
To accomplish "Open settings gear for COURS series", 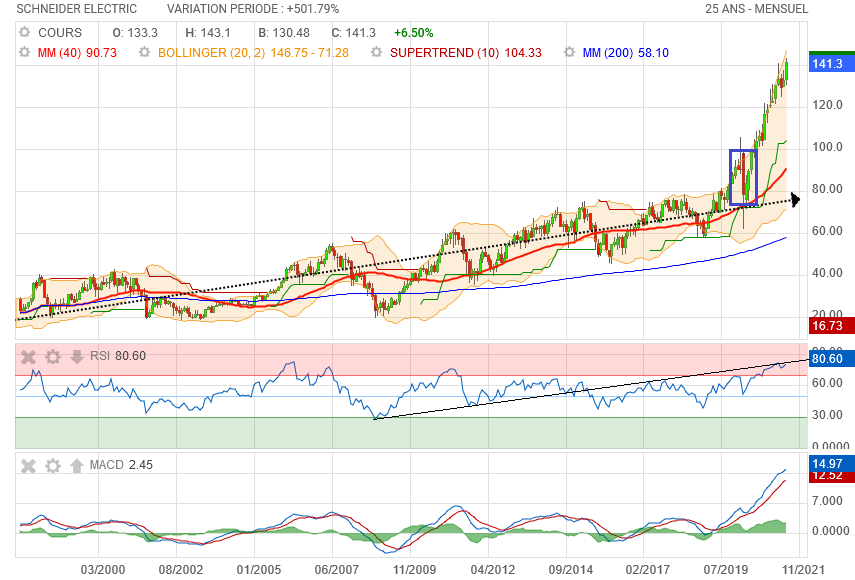I will tap(24, 33).
